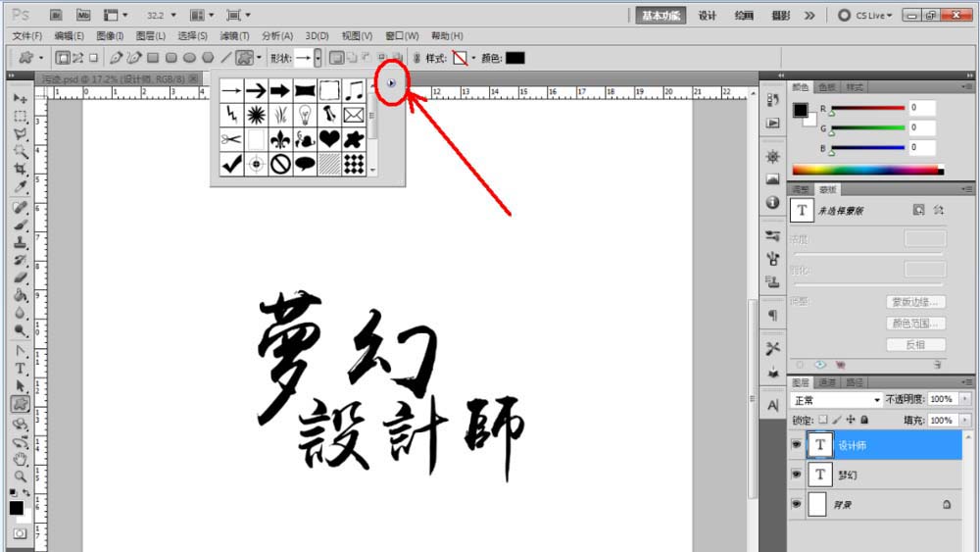Switch to the 摄影 workspace
980x552 pixels.
tap(781, 15)
